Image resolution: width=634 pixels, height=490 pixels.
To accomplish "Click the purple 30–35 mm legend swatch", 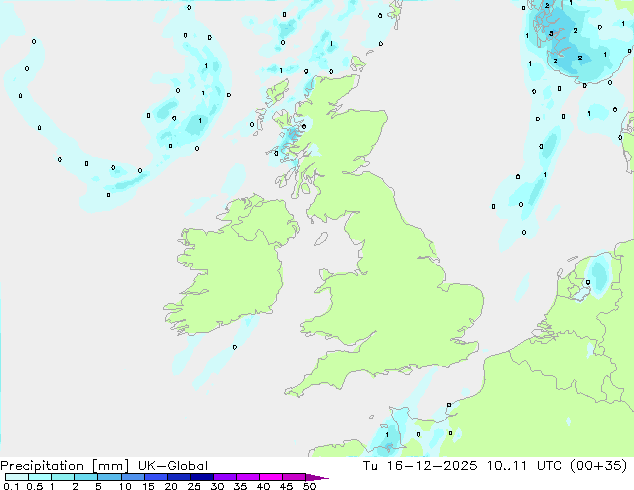I will pos(224,477).
